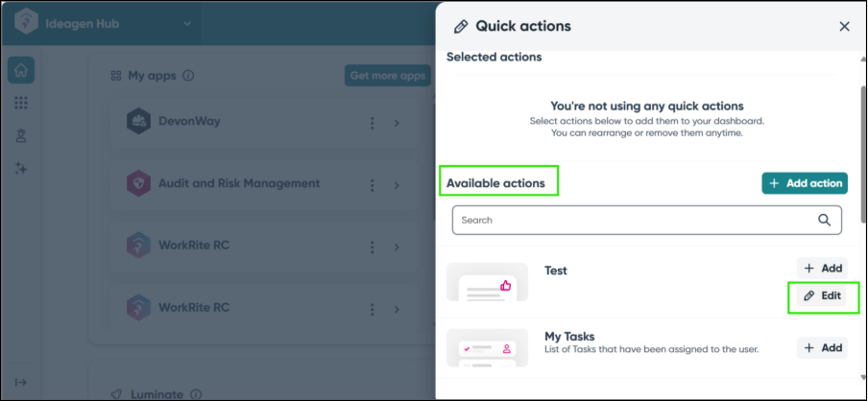The height and width of the screenshot is (401, 868).
Task: Click the available actions Search field
Action: [x=634, y=220]
